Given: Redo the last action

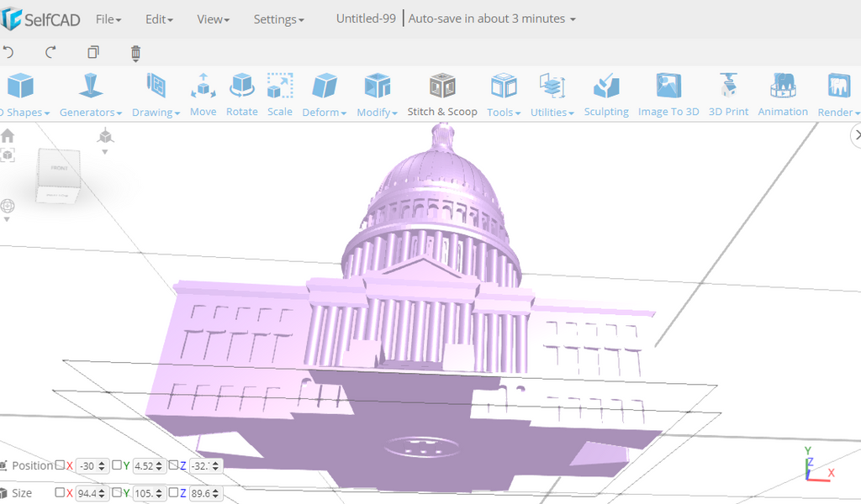Looking at the screenshot, I should click(50, 52).
